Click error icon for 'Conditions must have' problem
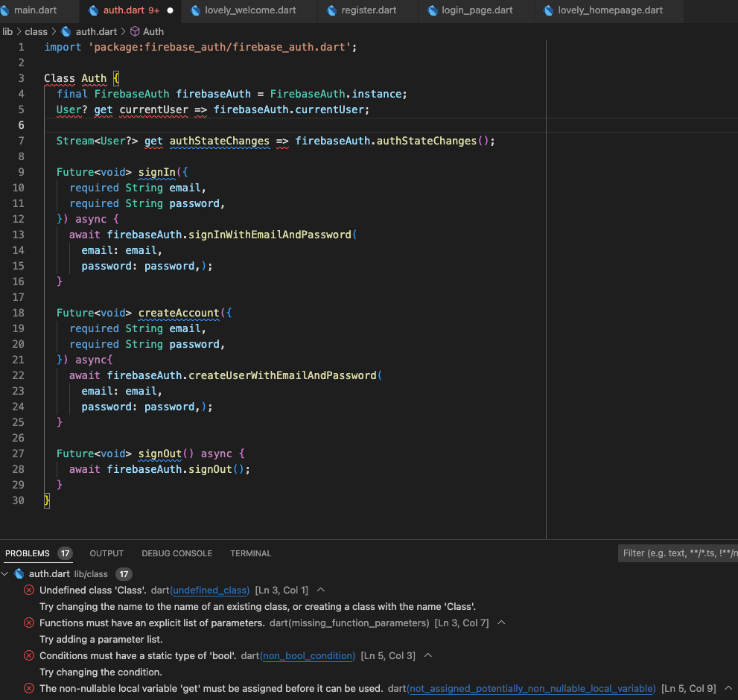The image size is (738, 700). 29,656
